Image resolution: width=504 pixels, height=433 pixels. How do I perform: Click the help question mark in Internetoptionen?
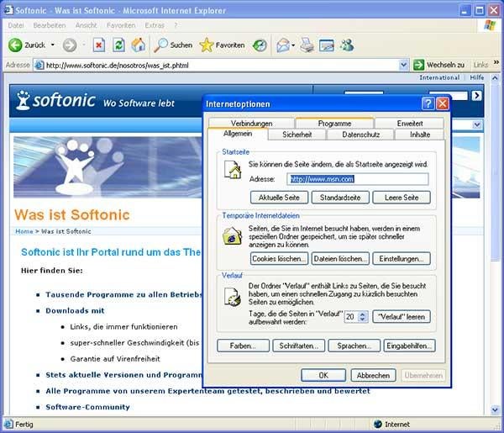[428, 104]
